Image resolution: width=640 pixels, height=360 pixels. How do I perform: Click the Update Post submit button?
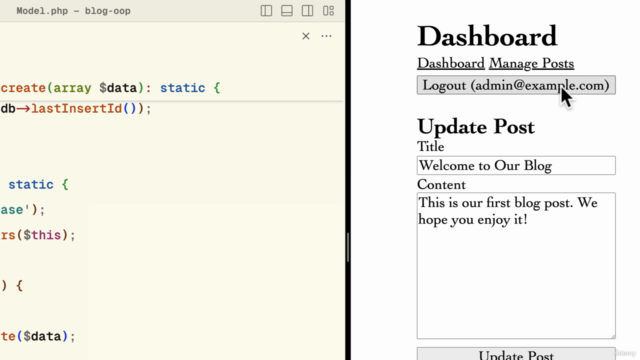(x=516, y=354)
